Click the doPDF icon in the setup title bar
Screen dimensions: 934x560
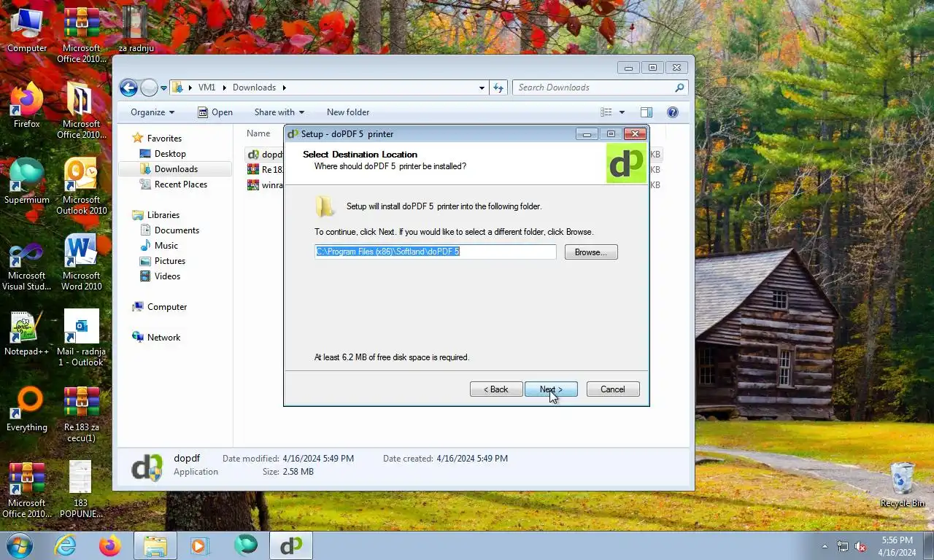293,134
